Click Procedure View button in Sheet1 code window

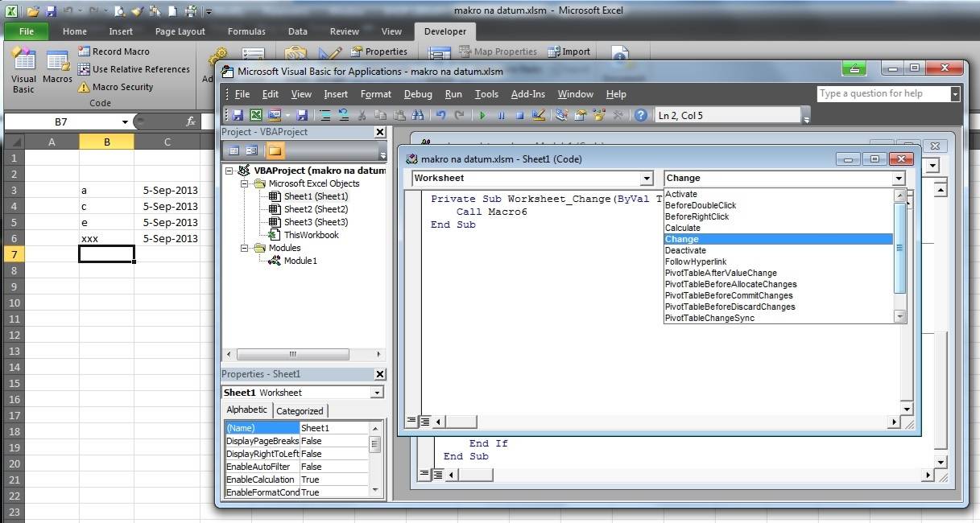pos(411,421)
